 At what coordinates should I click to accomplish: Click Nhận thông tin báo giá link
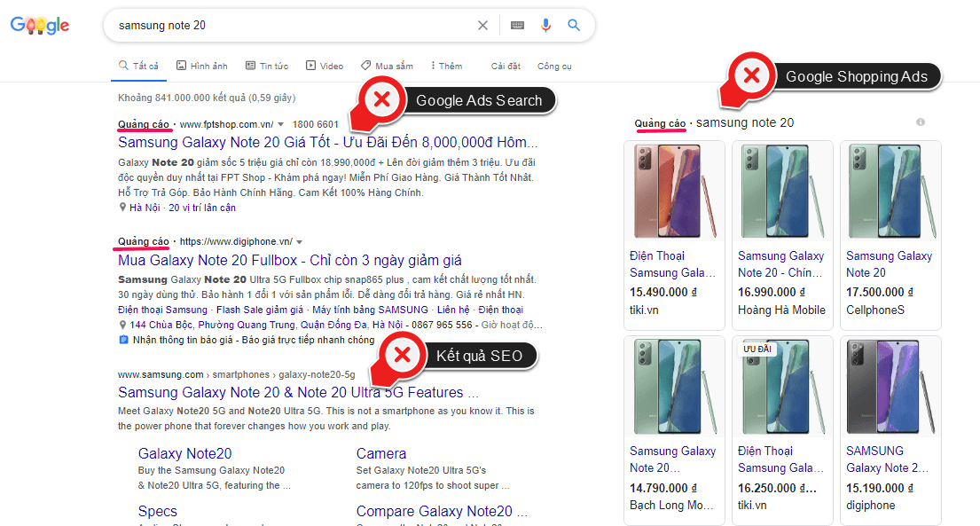point(253,340)
